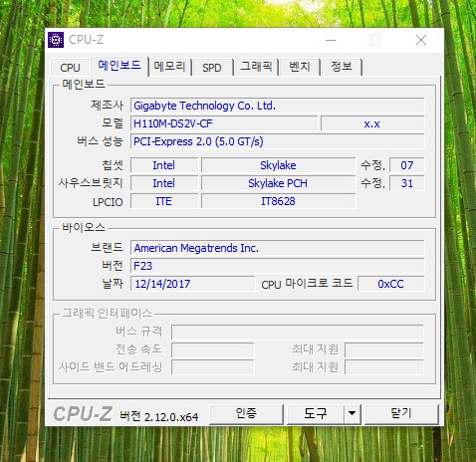Viewport: 476px width, 462px height.
Task: Switch to the SPD tab
Action: pos(212,68)
